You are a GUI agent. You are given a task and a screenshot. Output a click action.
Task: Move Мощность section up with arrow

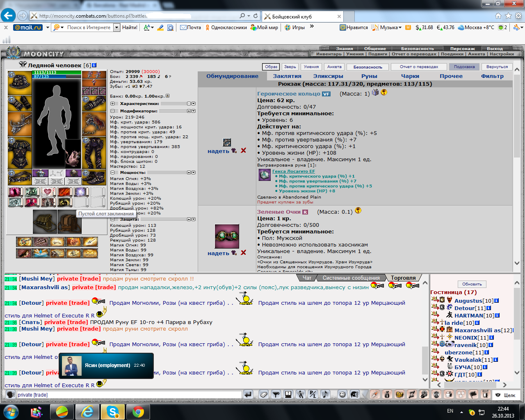point(189,173)
